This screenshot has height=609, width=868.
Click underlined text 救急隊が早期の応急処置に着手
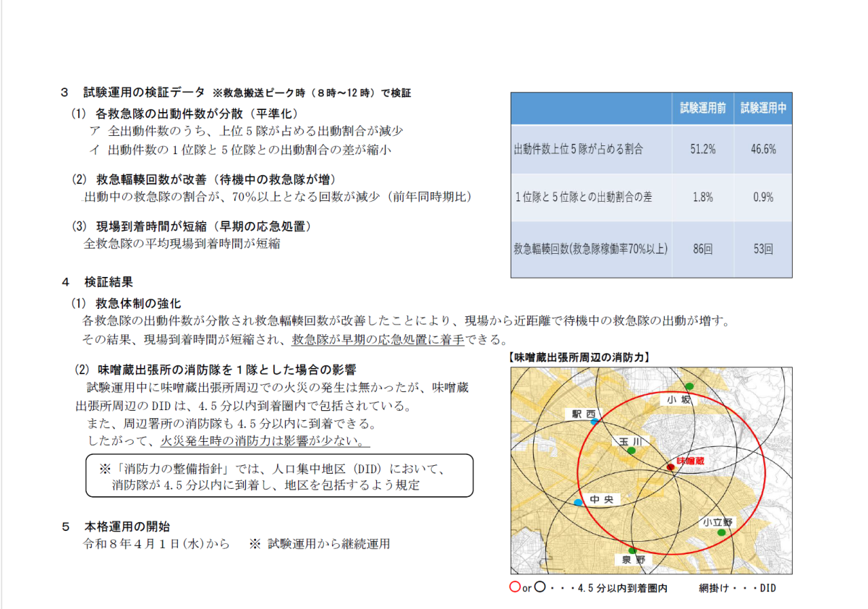point(378,340)
